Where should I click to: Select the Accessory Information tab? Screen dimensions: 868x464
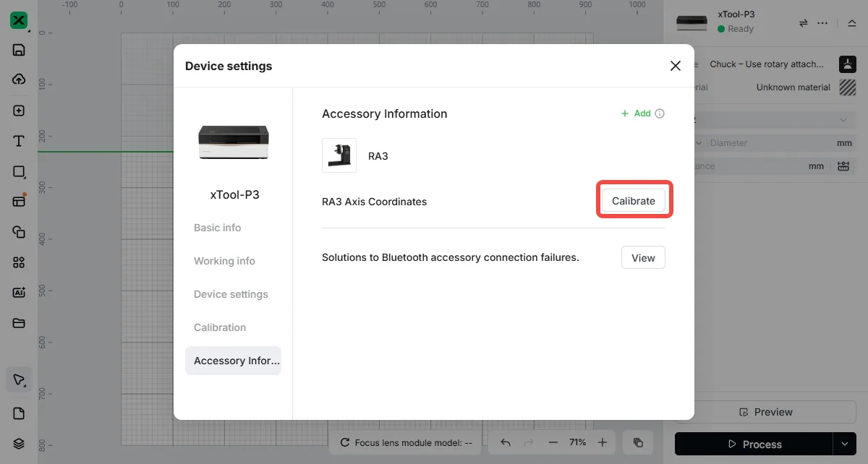click(233, 361)
